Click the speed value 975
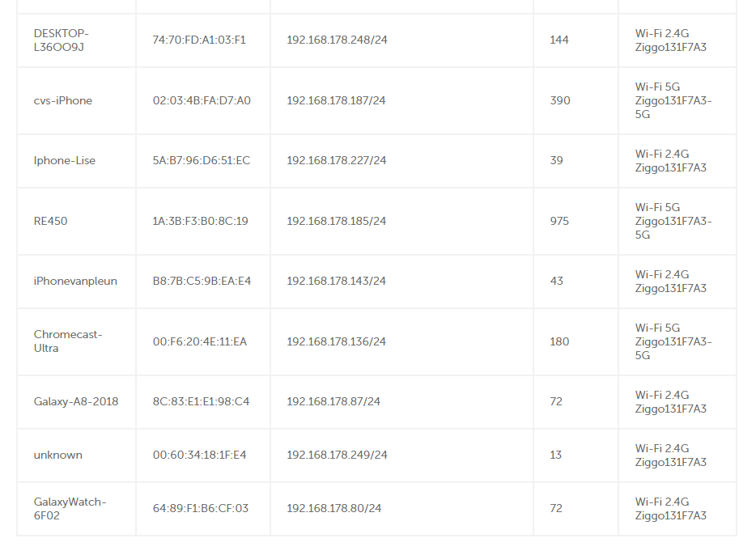 coord(559,221)
